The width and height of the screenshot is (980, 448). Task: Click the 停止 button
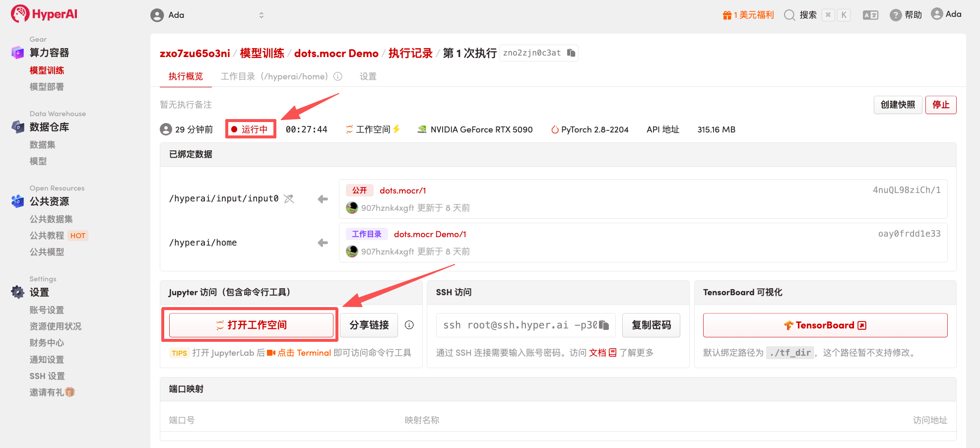(x=940, y=105)
